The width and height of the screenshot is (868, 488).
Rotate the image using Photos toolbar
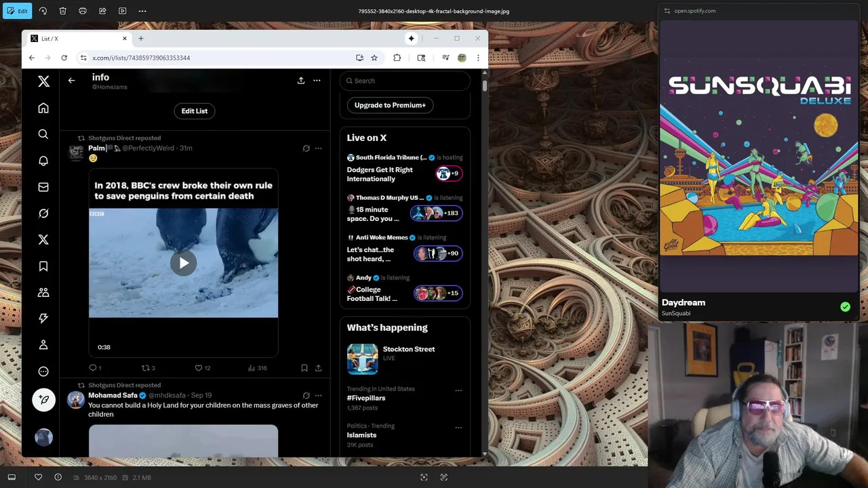coord(43,11)
